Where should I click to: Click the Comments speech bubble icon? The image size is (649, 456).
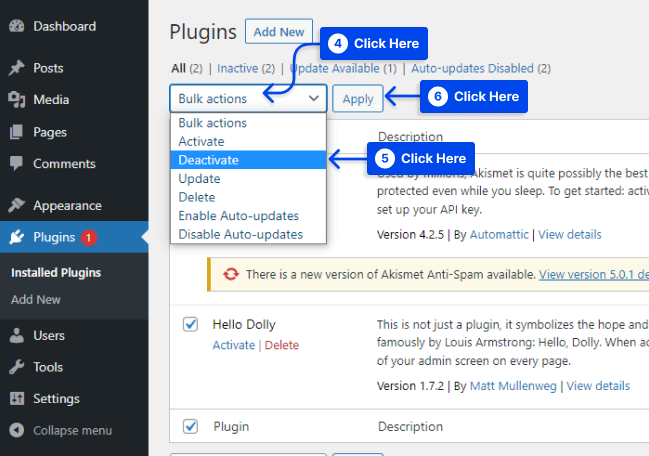pyautogui.click(x=17, y=163)
